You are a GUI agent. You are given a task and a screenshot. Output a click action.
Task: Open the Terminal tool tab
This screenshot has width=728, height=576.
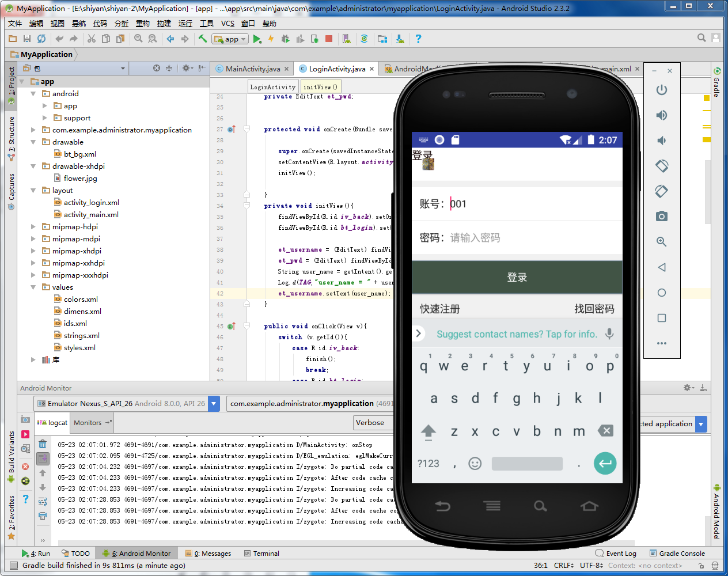coord(261,554)
